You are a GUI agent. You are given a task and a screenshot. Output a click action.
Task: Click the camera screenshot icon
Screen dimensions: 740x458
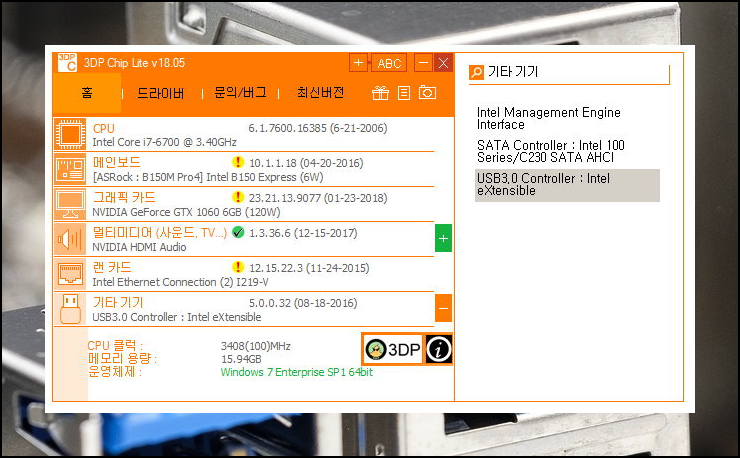pos(428,93)
